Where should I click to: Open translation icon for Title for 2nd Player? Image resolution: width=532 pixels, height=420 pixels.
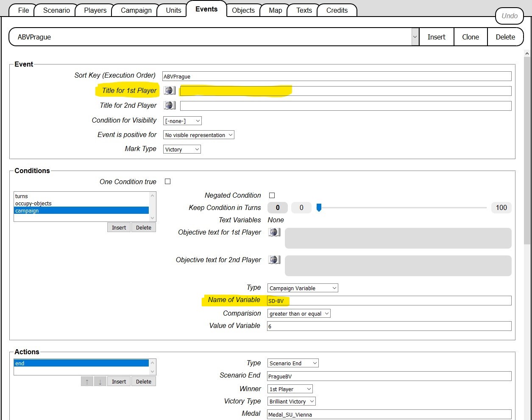click(x=170, y=105)
